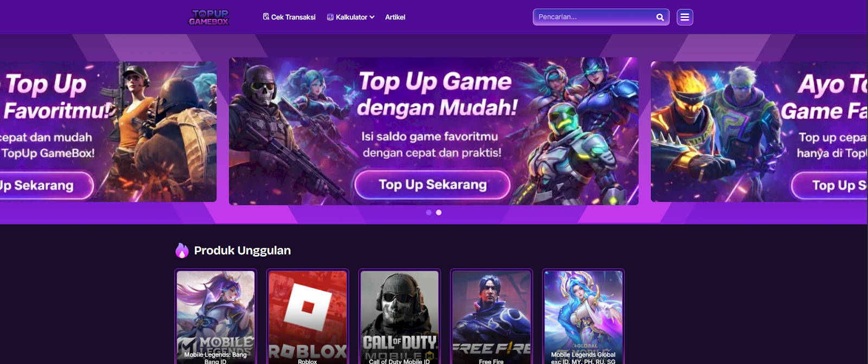This screenshot has width=868, height=364.
Task: Open the Mobile Legends Global card
Action: click(584, 317)
